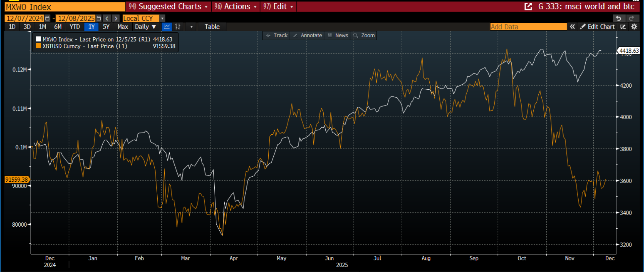Screen dimensions: 644x272
Task: Click the annotation edit icon beside Edit Chart
Action: pyautogui.click(x=623, y=27)
